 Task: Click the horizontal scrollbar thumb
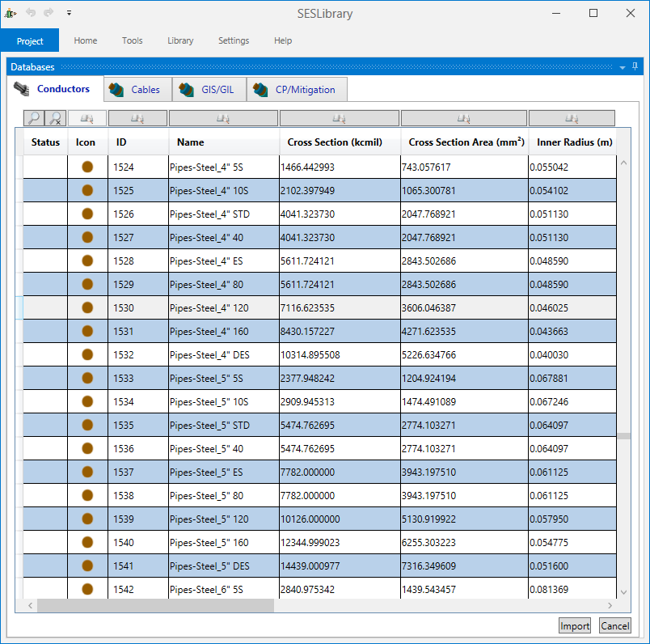(x=155, y=605)
